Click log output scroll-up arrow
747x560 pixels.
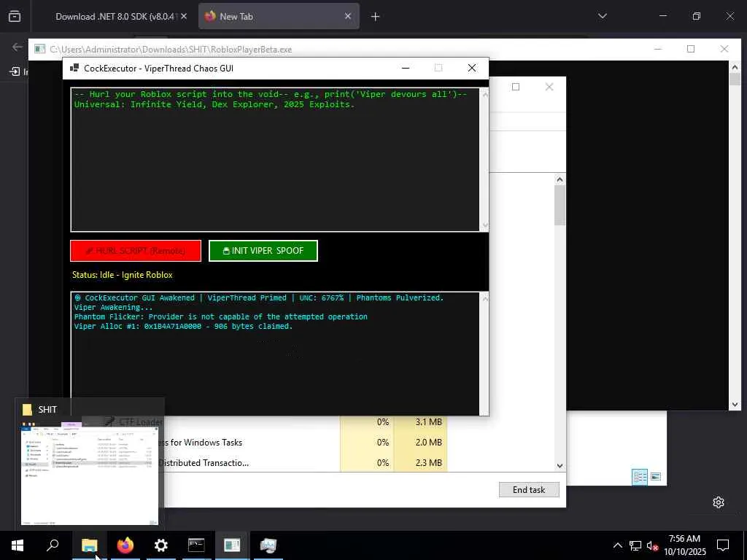coord(485,298)
